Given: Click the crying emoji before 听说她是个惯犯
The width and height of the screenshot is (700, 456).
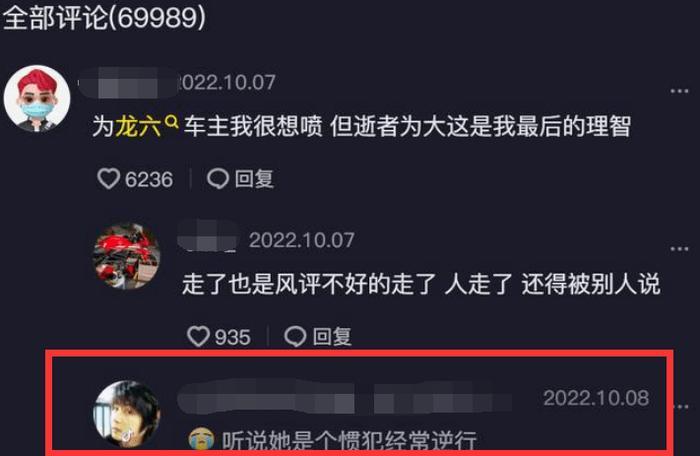Looking at the screenshot, I should pos(201,439).
